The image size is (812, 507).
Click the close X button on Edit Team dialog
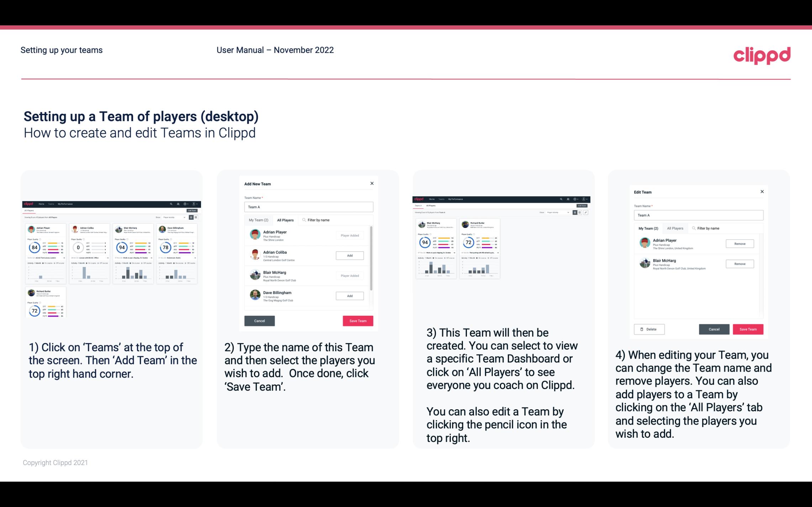(762, 192)
